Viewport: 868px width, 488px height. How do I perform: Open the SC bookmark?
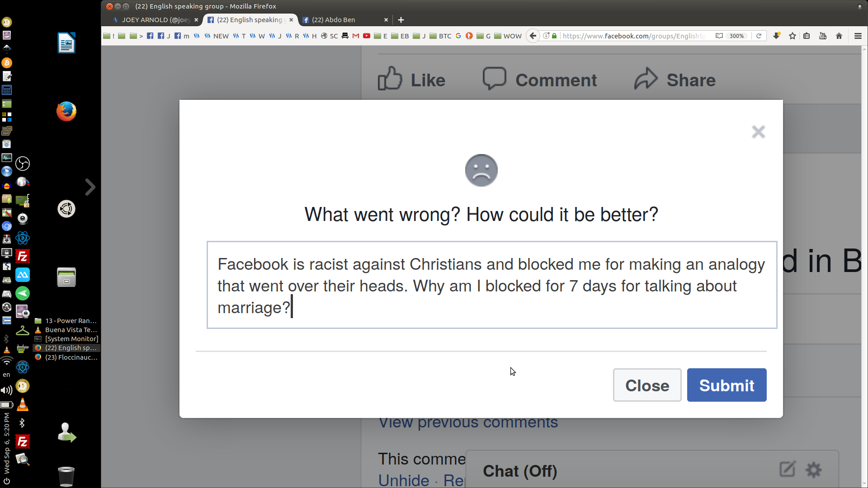click(329, 36)
